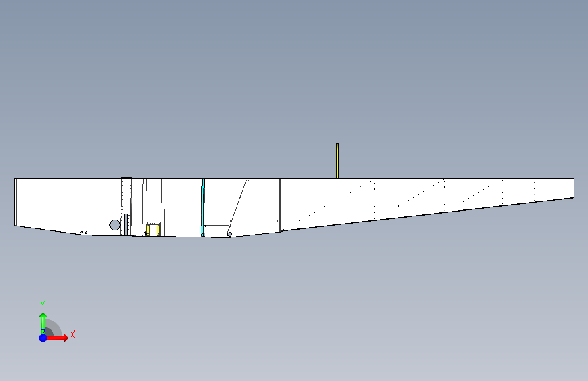Click the green Y axis arrow

[x=43, y=323]
